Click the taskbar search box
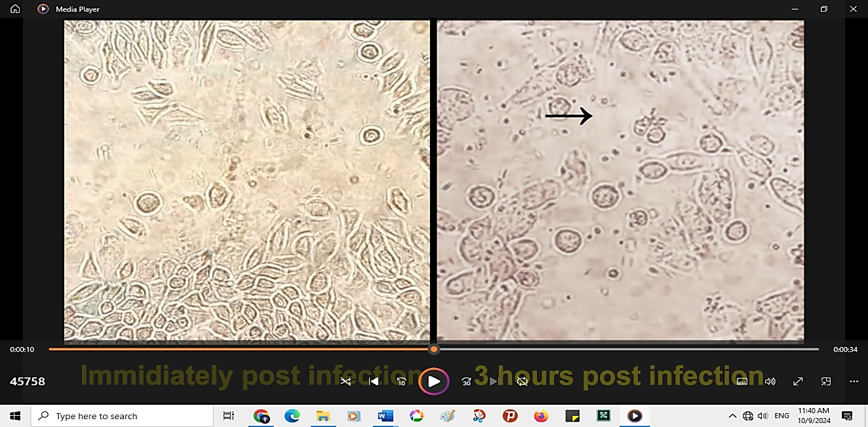Screen dimensions: 868x427 (x=122, y=416)
